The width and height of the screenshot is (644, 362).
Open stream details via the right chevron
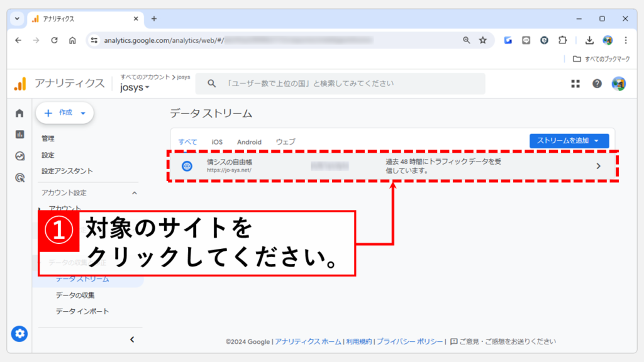pyautogui.click(x=599, y=166)
